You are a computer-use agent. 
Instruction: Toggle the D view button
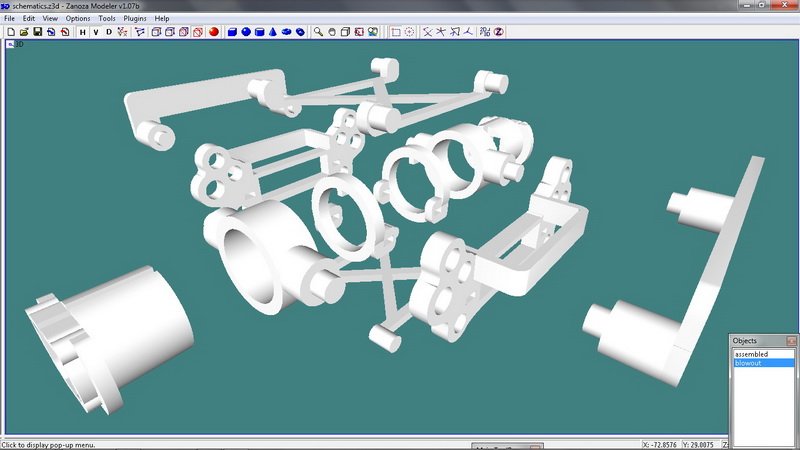coord(109,32)
